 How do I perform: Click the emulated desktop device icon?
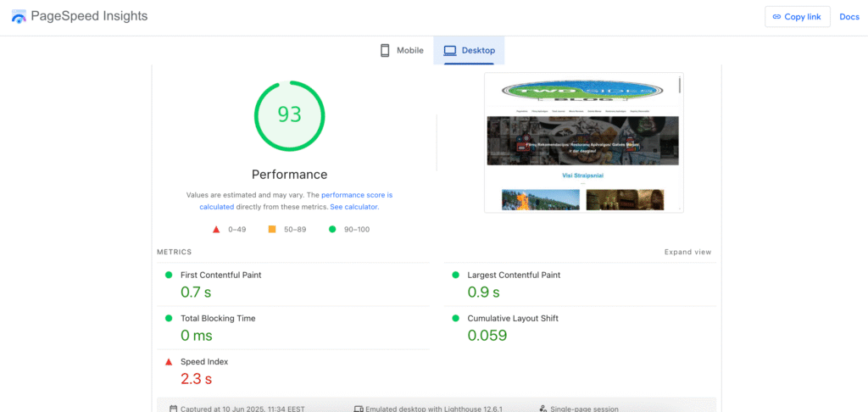click(x=359, y=409)
